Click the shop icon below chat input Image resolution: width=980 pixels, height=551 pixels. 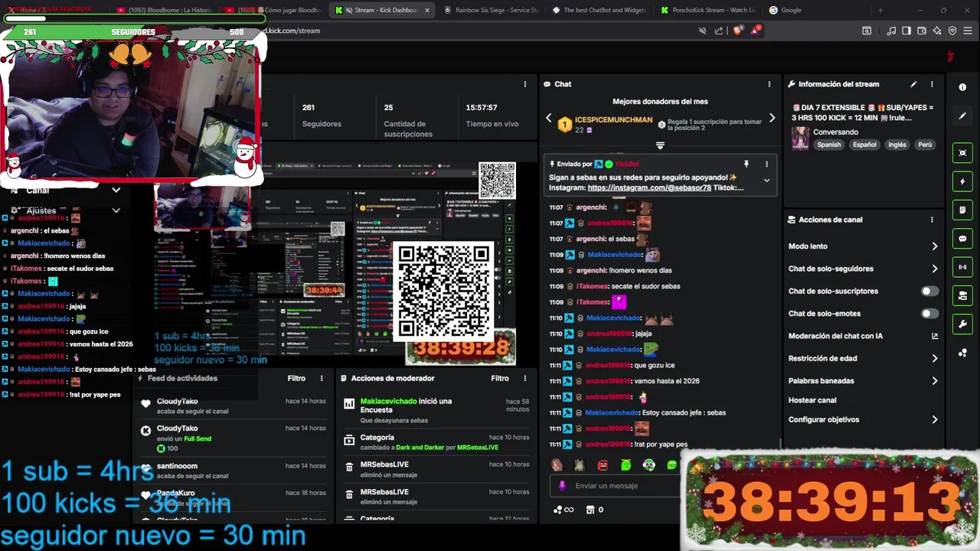(x=590, y=510)
